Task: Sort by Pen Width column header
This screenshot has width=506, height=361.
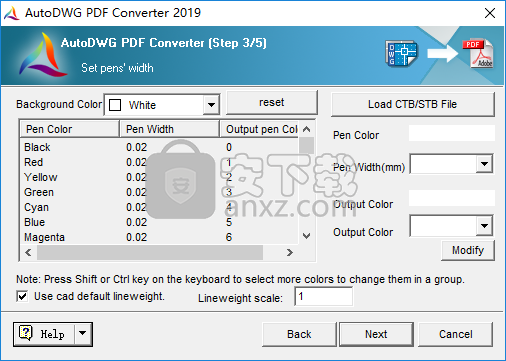Action: coord(169,129)
